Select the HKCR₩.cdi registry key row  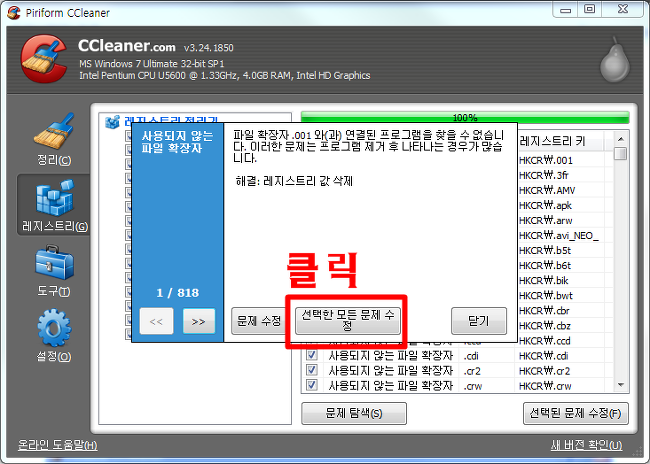[x=543, y=356]
